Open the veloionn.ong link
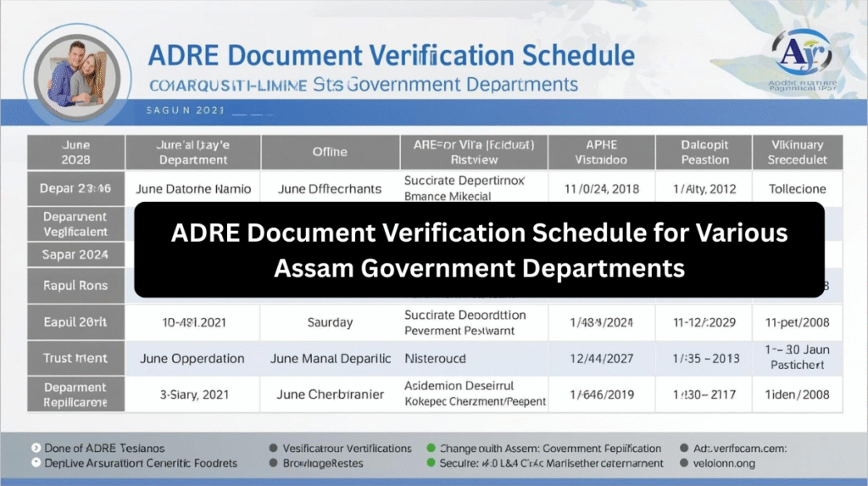Image resolution: width=868 pixels, height=486 pixels. [x=724, y=463]
